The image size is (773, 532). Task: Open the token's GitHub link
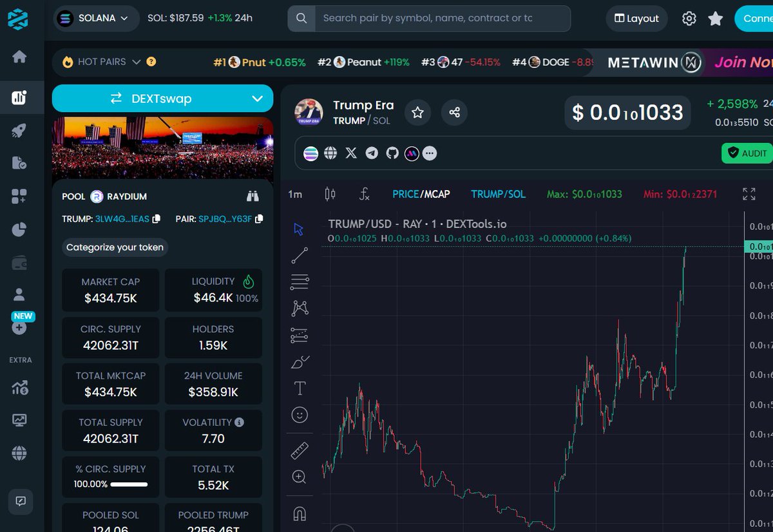coord(392,153)
